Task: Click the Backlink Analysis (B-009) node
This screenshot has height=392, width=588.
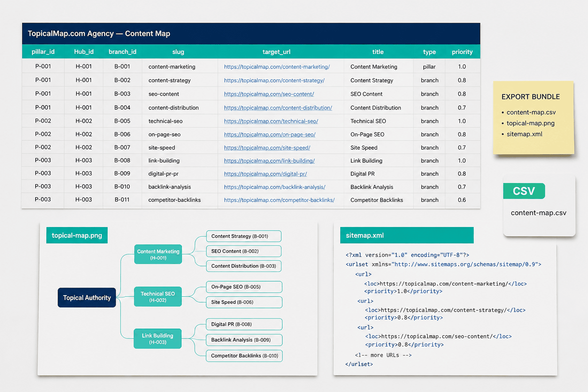Action: click(244, 340)
